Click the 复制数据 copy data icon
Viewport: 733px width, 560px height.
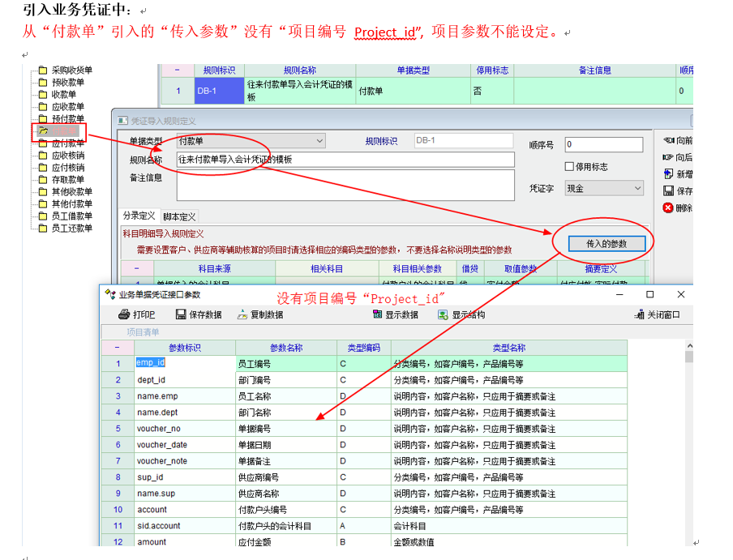point(242,314)
